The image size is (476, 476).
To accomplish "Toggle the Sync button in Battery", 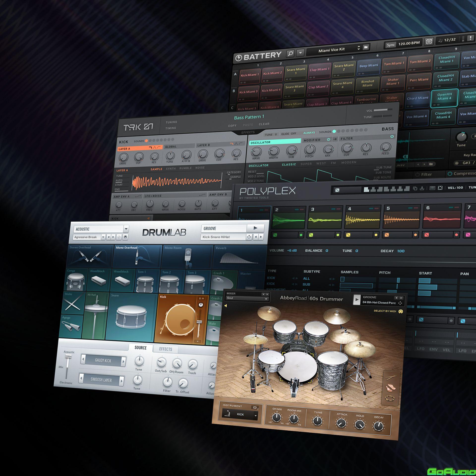I will coord(390,45).
